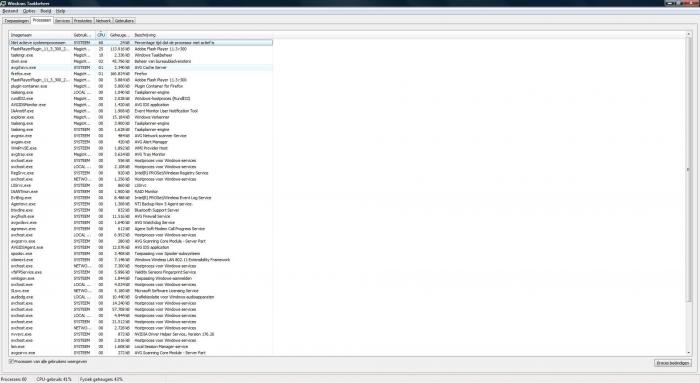The width and height of the screenshot is (700, 383).
Task: Click the Task Manager title bar icon
Action: click(3, 3)
